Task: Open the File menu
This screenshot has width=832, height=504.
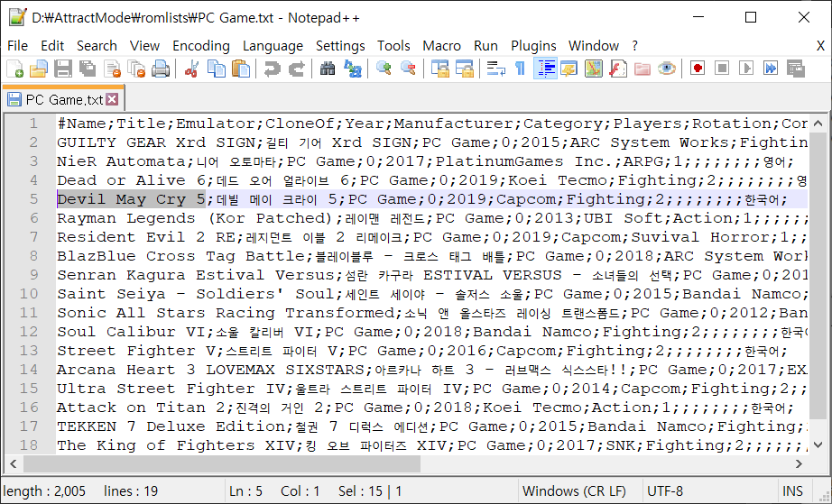Action: (17, 46)
